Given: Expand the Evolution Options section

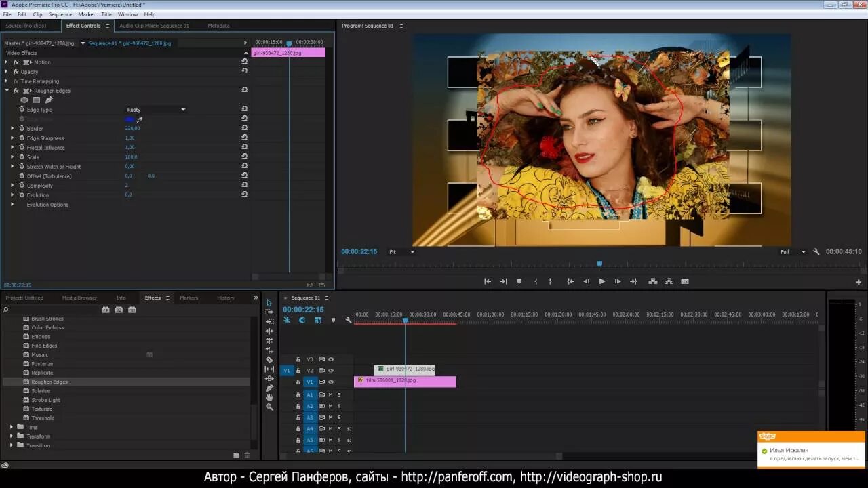Looking at the screenshot, I should (12, 205).
